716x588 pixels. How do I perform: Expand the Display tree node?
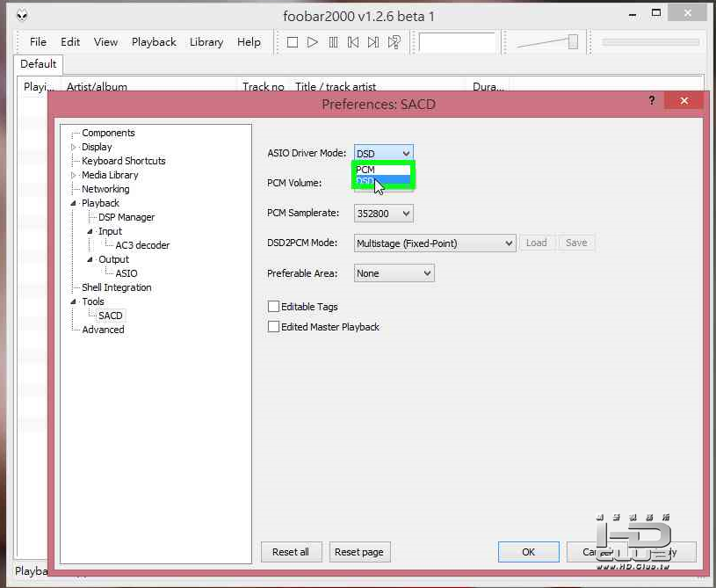(73, 147)
